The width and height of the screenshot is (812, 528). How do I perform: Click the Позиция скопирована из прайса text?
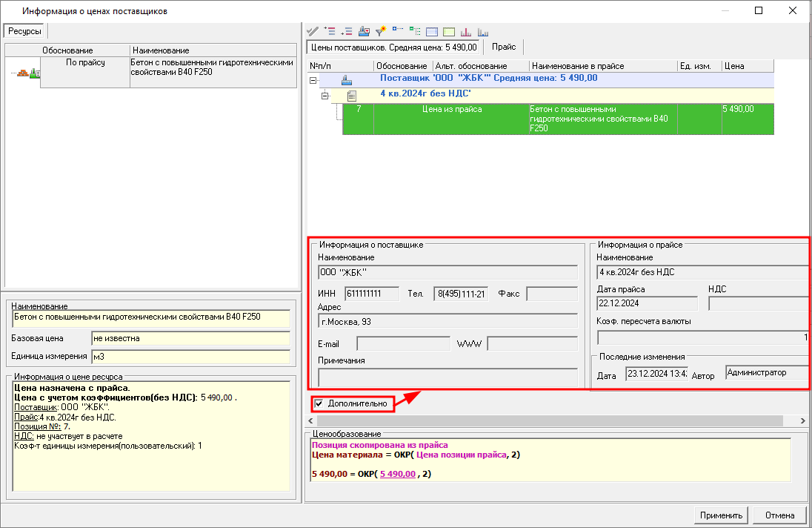pyautogui.click(x=379, y=445)
